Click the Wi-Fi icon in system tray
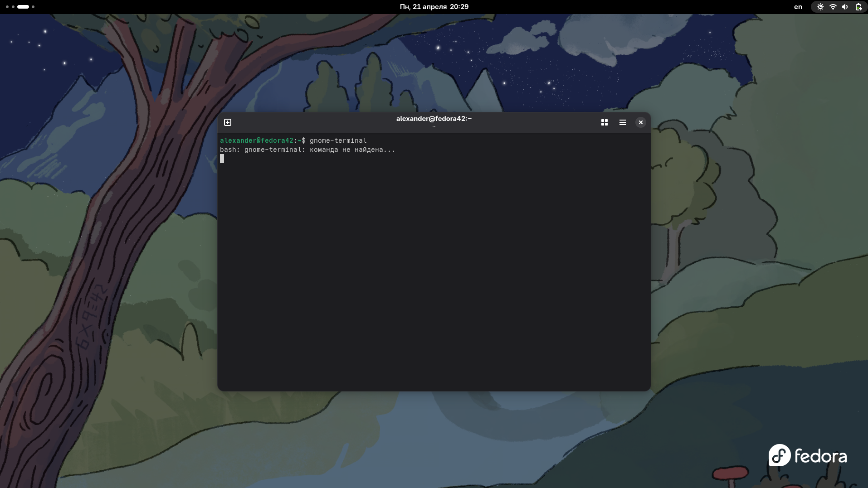Viewport: 868px width, 488px height. tap(833, 7)
